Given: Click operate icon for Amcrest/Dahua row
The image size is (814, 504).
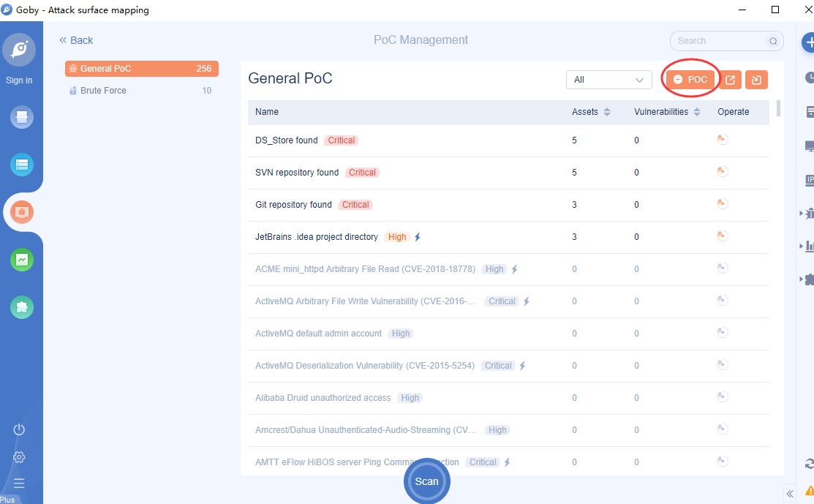Looking at the screenshot, I should click(723, 429).
